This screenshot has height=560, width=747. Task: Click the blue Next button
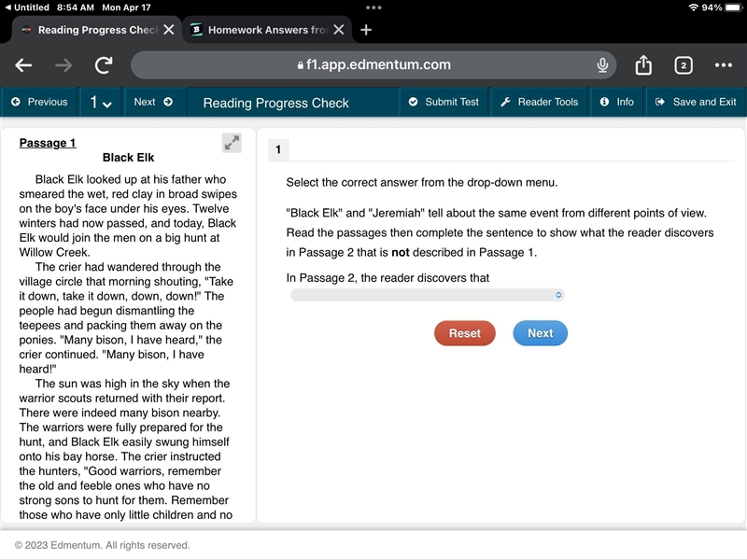[540, 333]
